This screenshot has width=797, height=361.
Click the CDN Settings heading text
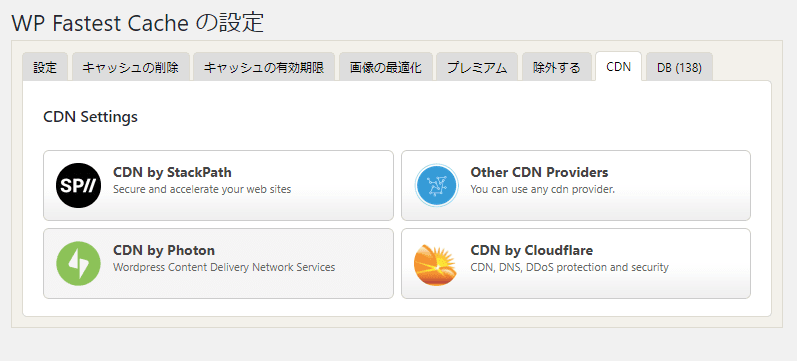click(90, 117)
